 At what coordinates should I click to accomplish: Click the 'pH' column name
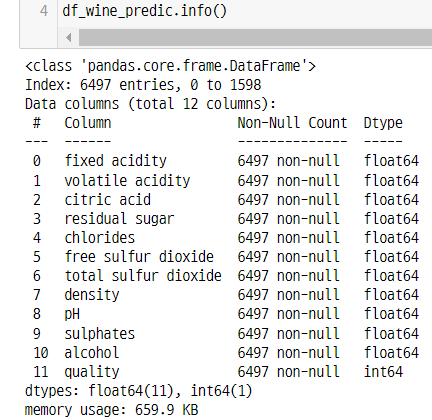coord(72,314)
